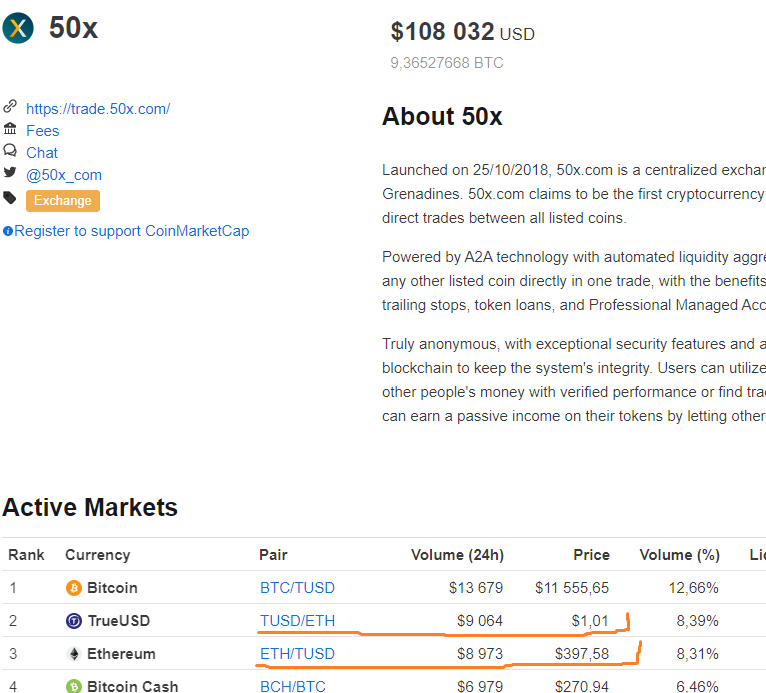Open the Chat link
The image size is (766, 693).
pos(42,153)
